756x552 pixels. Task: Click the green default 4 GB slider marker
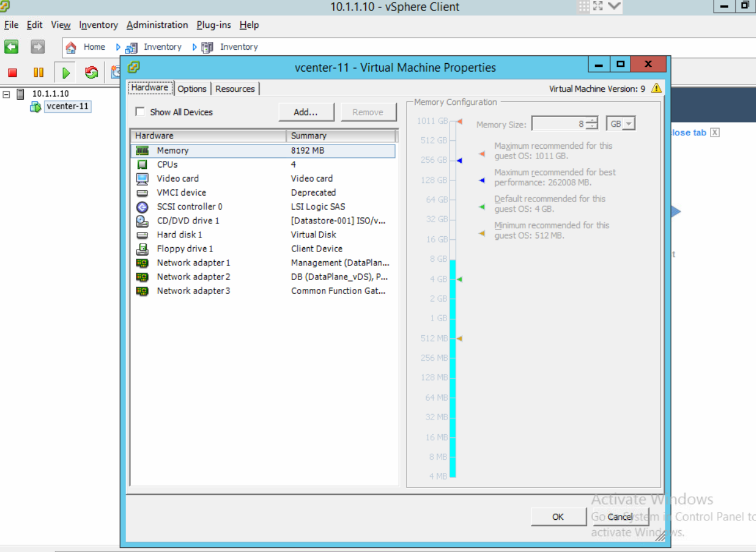point(459,279)
